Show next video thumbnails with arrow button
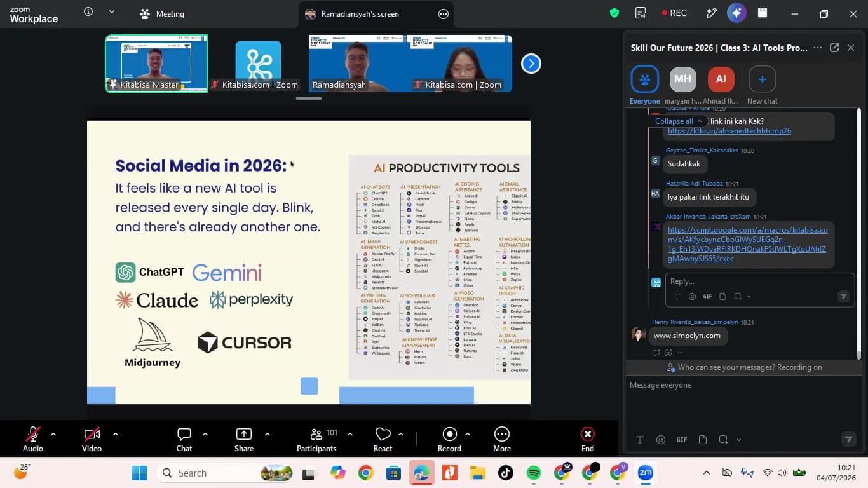Screen dimensions: 868x488 (x=531, y=64)
